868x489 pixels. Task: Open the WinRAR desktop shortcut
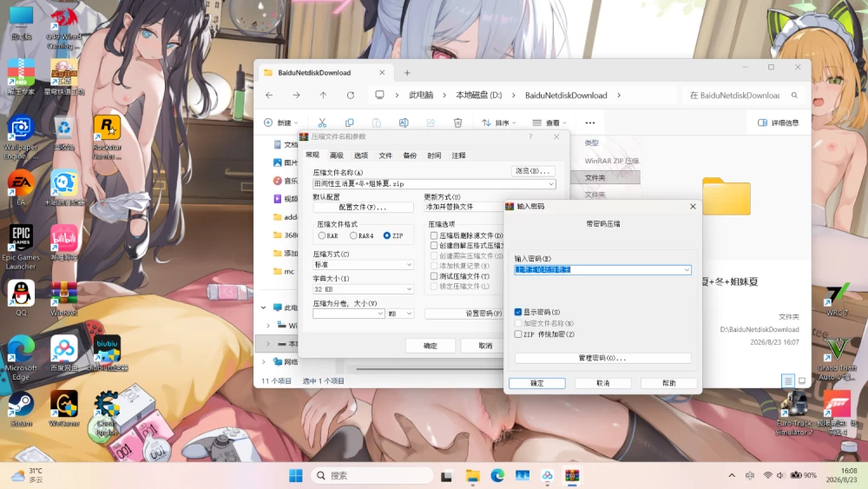click(63, 298)
